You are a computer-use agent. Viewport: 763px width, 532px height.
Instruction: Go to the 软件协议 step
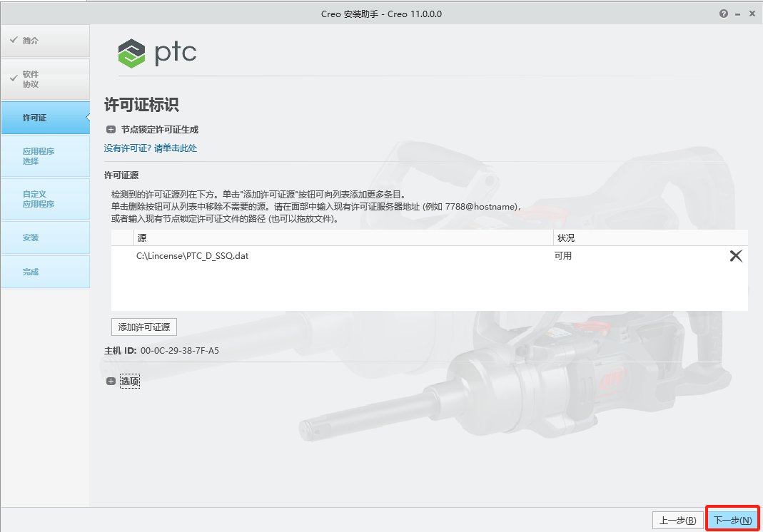tap(45, 79)
